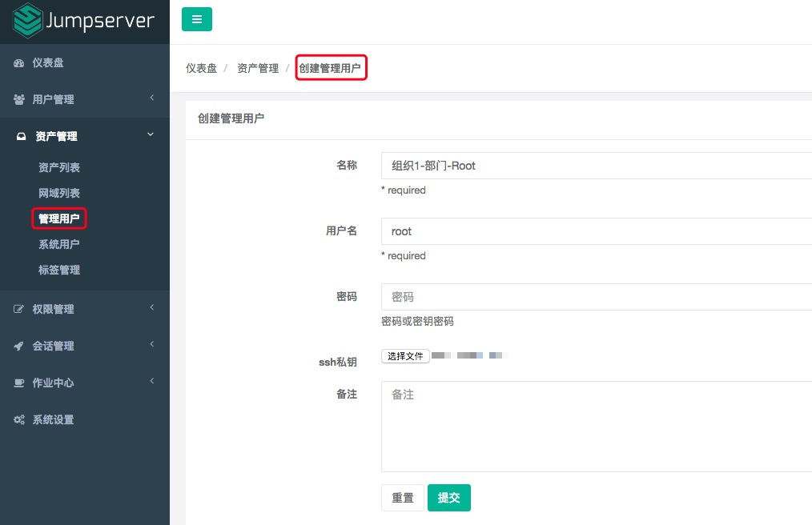Viewport: 812px width, 525px height.
Task: Open the 会话管理 sidebar menu
Action: pos(85,346)
